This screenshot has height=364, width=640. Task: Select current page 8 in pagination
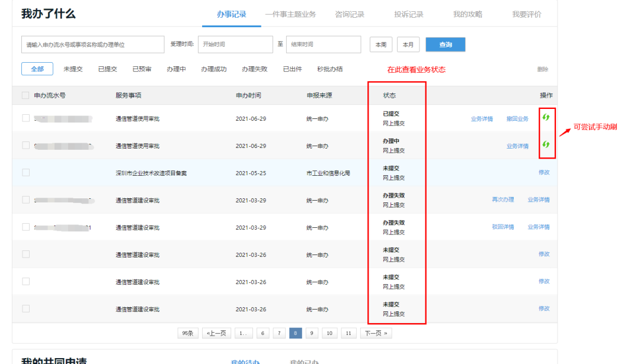[x=296, y=333]
